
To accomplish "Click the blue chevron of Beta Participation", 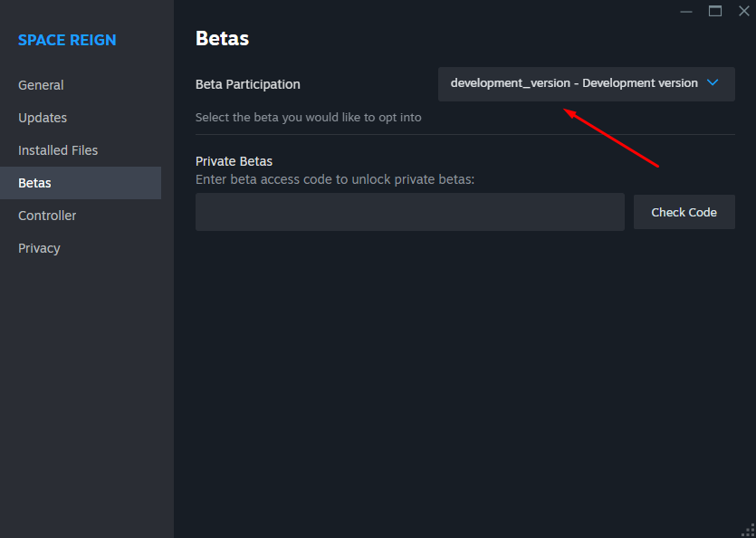I will 713,83.
